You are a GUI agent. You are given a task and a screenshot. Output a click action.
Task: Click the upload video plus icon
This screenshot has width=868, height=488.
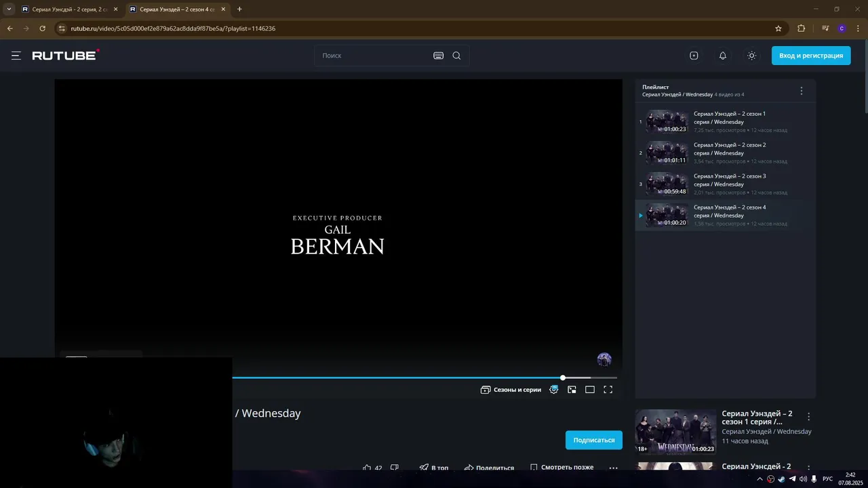(694, 56)
